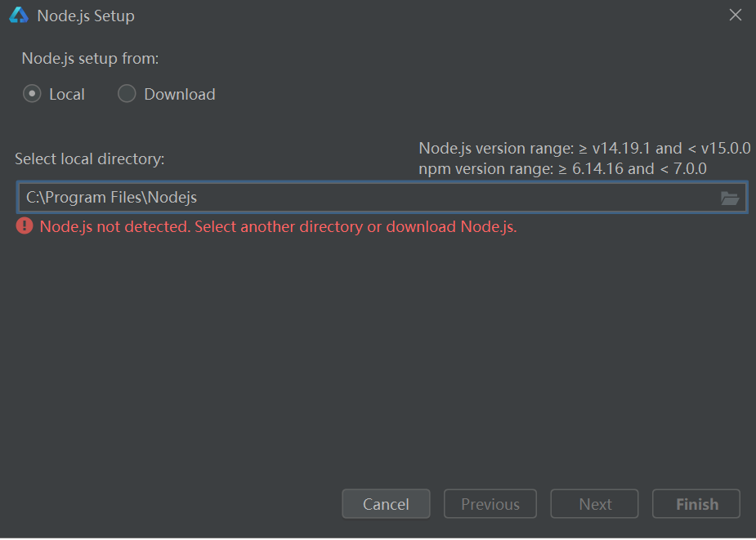This screenshot has width=756, height=540.
Task: Click the empty title bar area beside the title
Action: [429, 16]
